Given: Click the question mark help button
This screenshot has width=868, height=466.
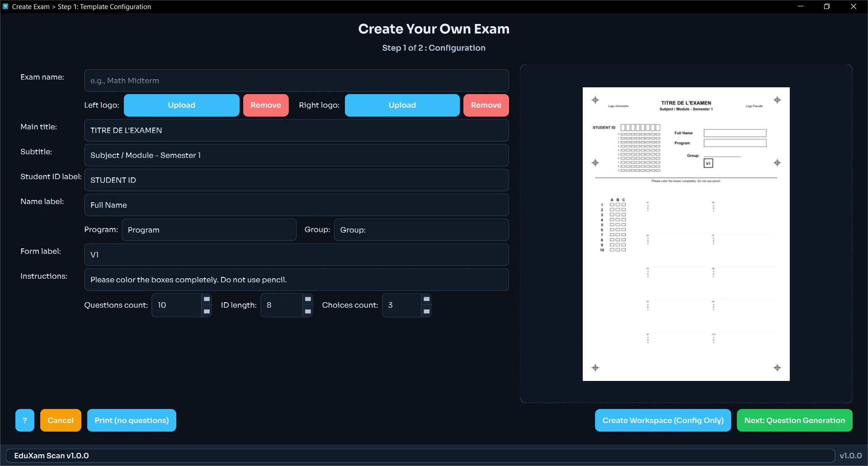Looking at the screenshot, I should click(x=25, y=420).
